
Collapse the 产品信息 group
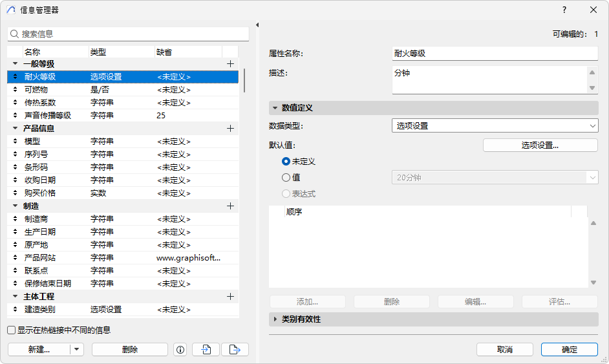click(x=15, y=128)
